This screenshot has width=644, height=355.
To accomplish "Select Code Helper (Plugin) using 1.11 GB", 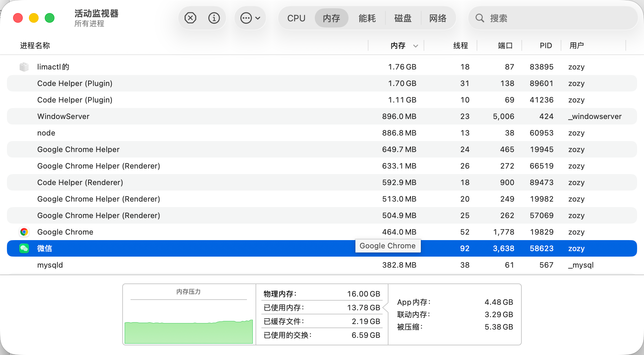I will pos(322,100).
